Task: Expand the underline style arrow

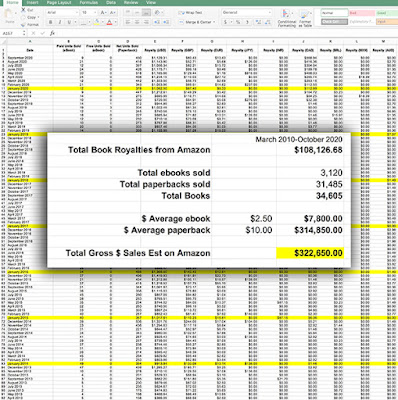Action: tap(75, 22)
